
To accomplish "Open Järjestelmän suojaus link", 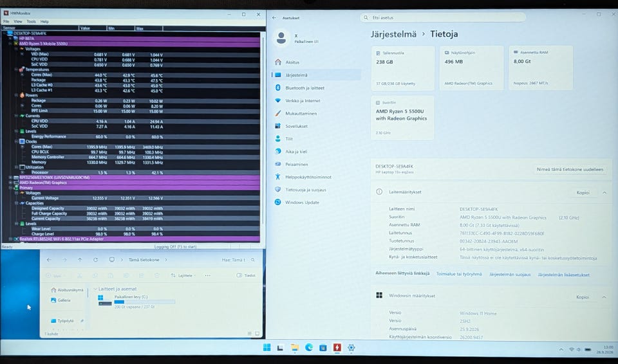I will pos(510,275).
